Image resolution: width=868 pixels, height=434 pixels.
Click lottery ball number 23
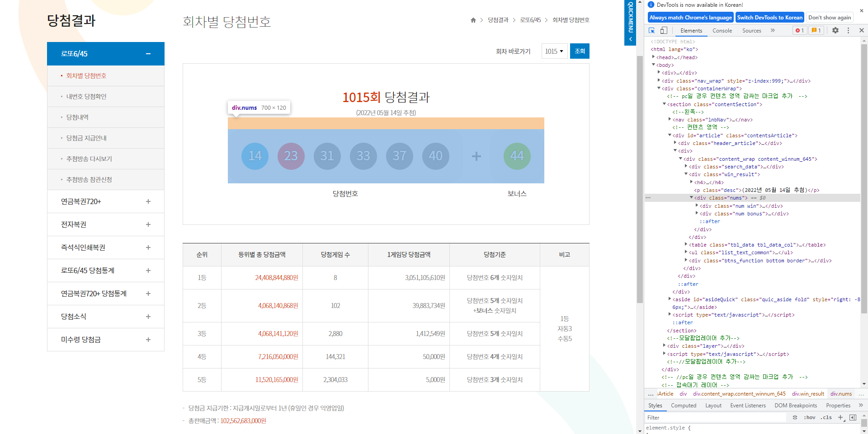291,156
